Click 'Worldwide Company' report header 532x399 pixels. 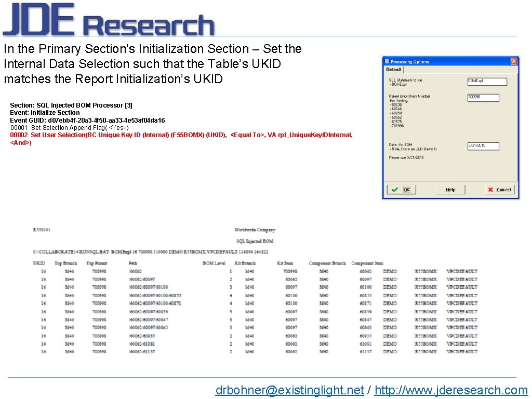coord(255,230)
